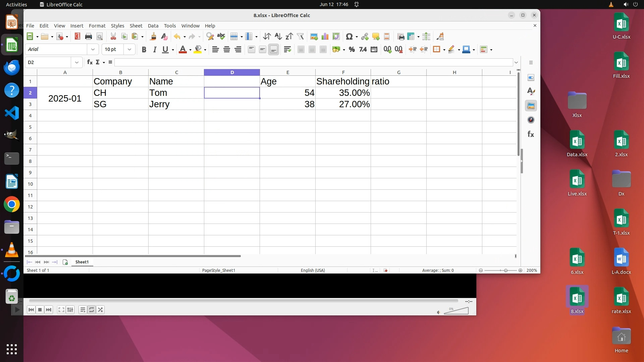
Task: Click the Insert Chart icon
Action: click(x=325, y=37)
